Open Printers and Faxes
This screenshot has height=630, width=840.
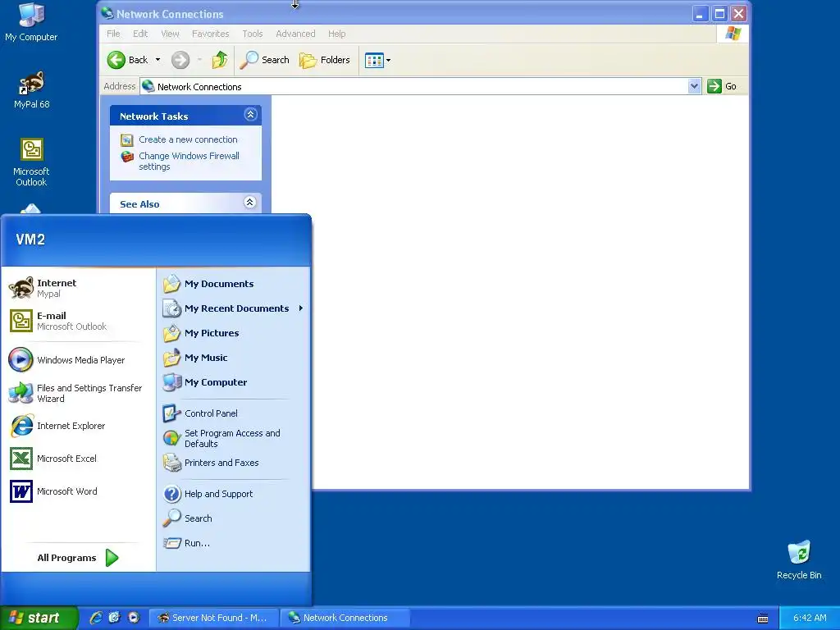(x=233, y=463)
